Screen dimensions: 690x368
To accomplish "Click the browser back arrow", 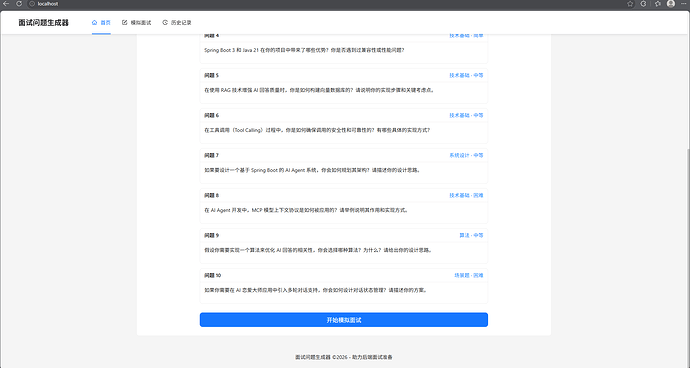I will 6,4.
